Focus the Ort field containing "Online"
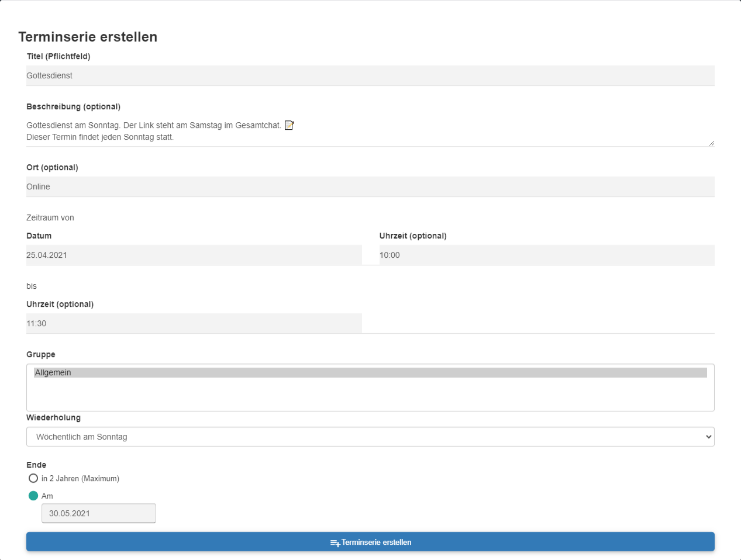This screenshot has height=560, width=741. click(x=370, y=187)
